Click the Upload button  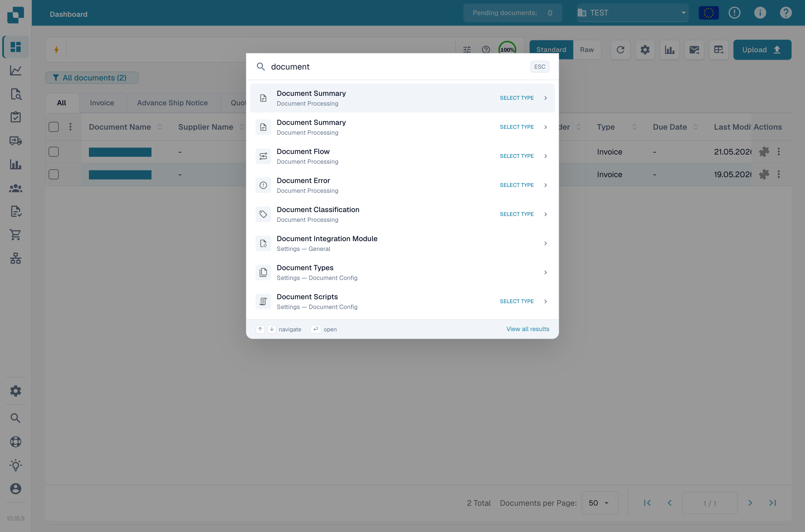762,50
